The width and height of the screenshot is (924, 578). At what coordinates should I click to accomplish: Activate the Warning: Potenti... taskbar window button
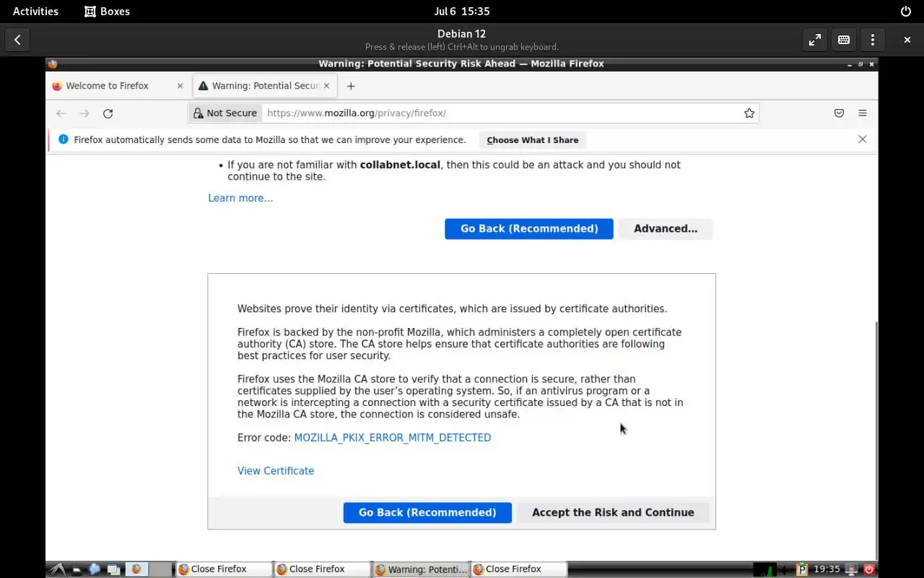click(x=421, y=569)
